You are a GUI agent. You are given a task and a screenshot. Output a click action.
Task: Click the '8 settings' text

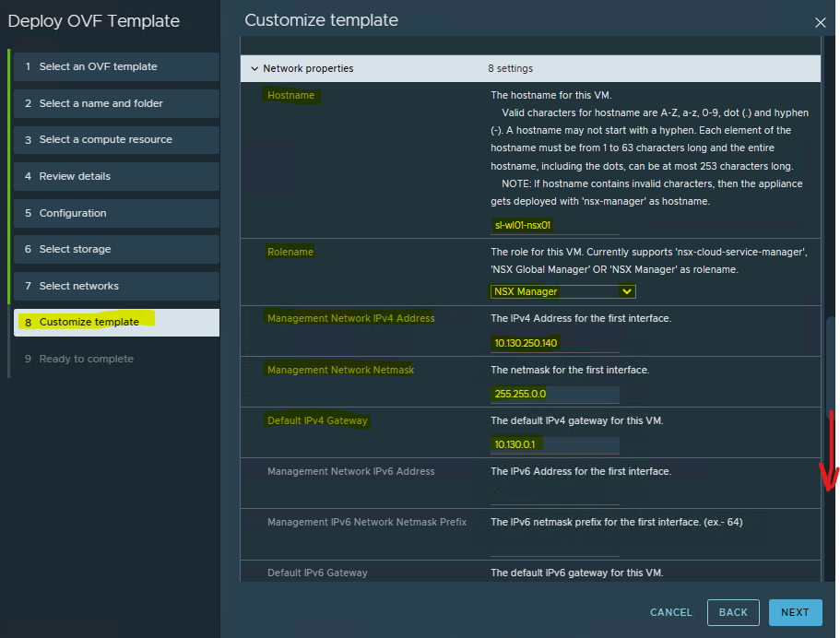[x=511, y=68]
